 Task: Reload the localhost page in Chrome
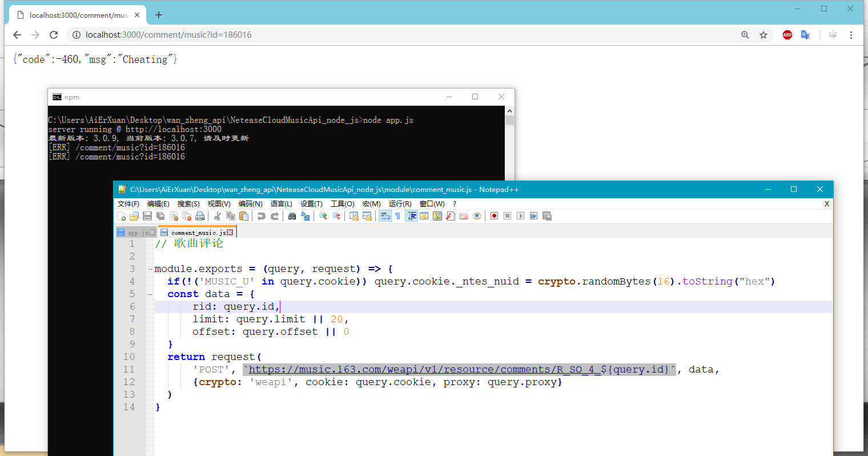coord(54,35)
